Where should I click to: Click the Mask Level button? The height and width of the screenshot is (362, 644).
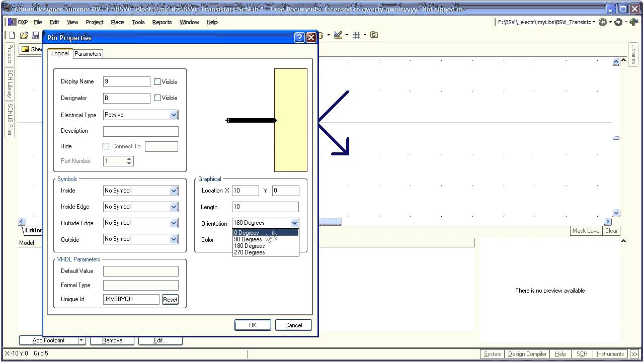pos(587,231)
